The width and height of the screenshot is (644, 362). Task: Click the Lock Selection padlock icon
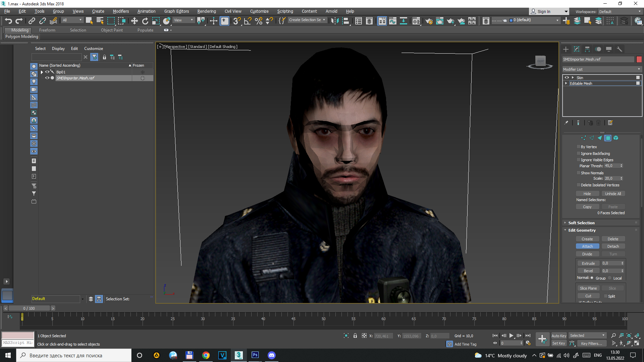point(355,336)
